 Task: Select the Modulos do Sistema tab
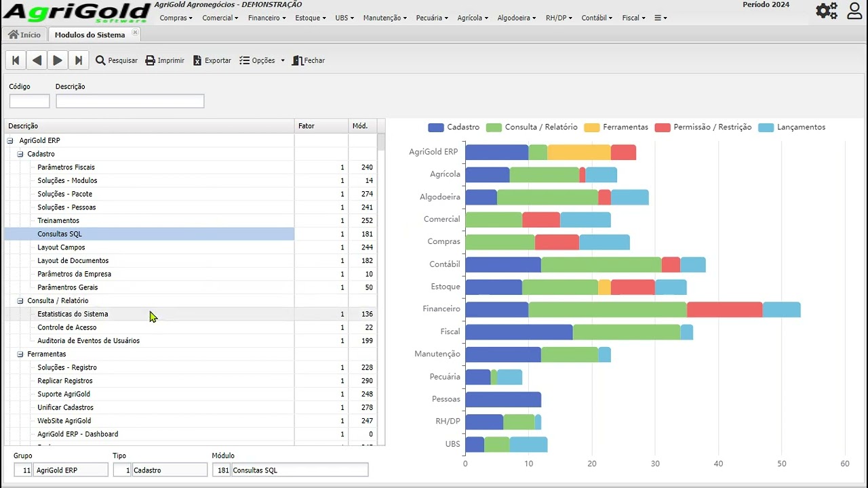click(90, 35)
